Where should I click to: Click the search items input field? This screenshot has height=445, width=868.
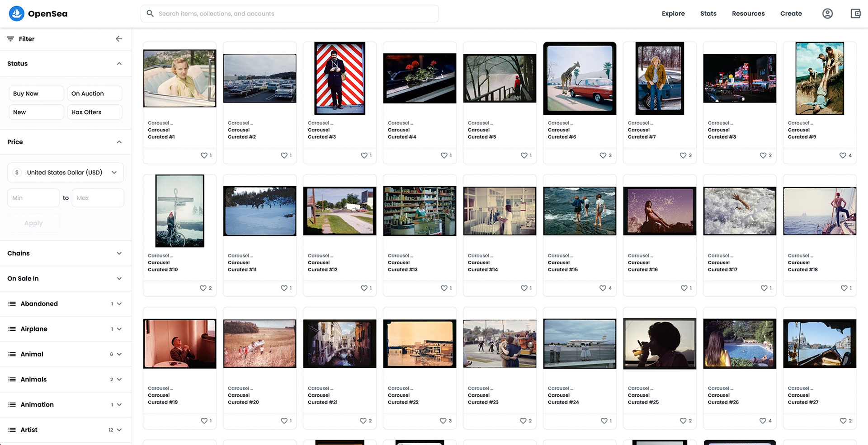click(289, 14)
